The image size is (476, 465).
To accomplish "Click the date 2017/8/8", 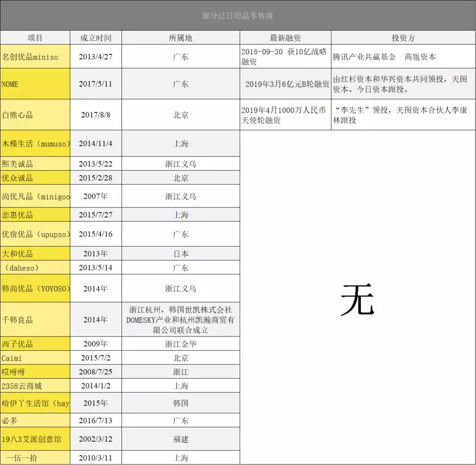I will [96, 115].
